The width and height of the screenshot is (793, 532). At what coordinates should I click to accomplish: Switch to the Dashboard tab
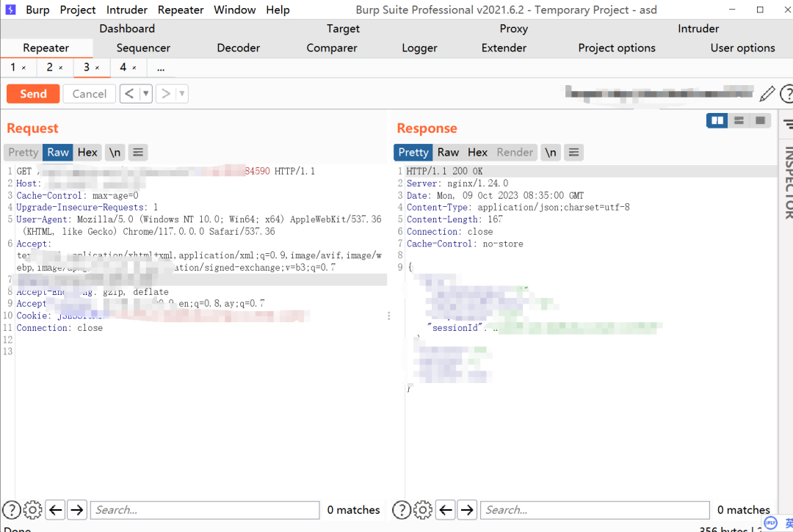[x=127, y=29]
